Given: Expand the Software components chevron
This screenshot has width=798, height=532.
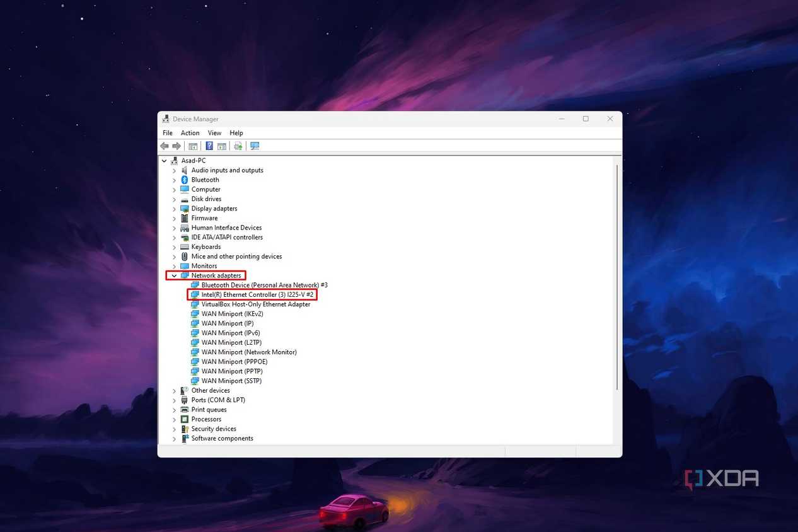Looking at the screenshot, I should pos(175,439).
